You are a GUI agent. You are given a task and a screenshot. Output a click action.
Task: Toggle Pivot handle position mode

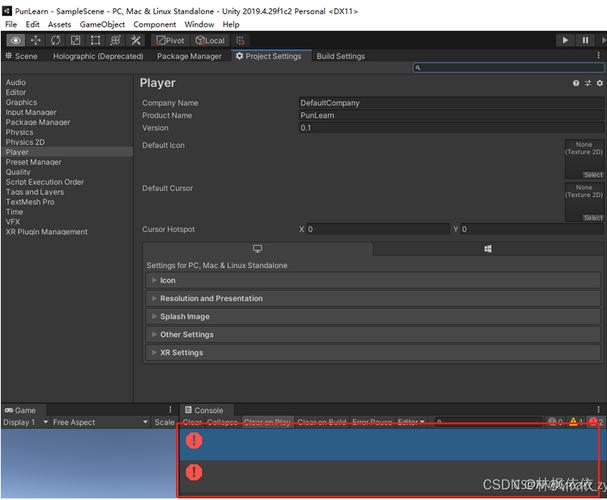tap(172, 40)
